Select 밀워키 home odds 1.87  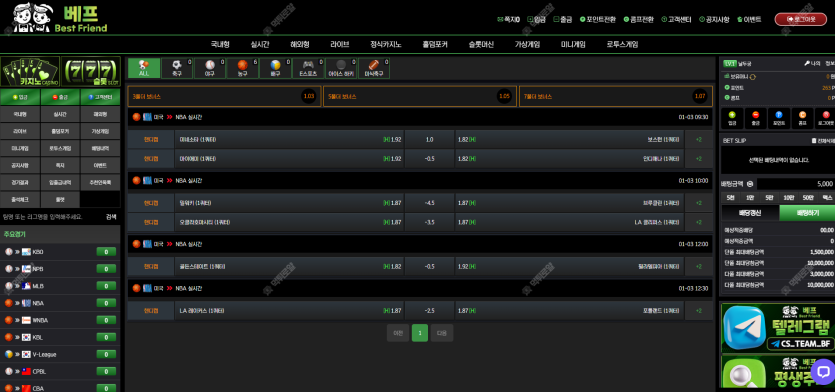[289, 203]
